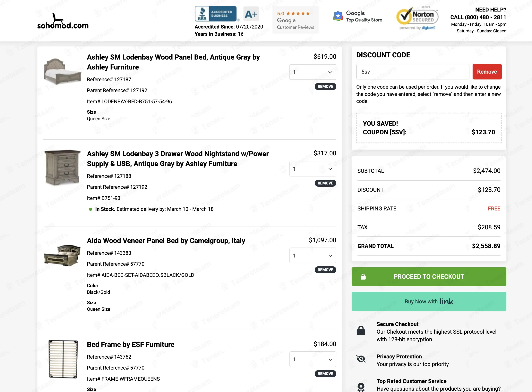Open Bed Frame by ESF Furniture title link
The image size is (532, 392).
click(x=131, y=345)
